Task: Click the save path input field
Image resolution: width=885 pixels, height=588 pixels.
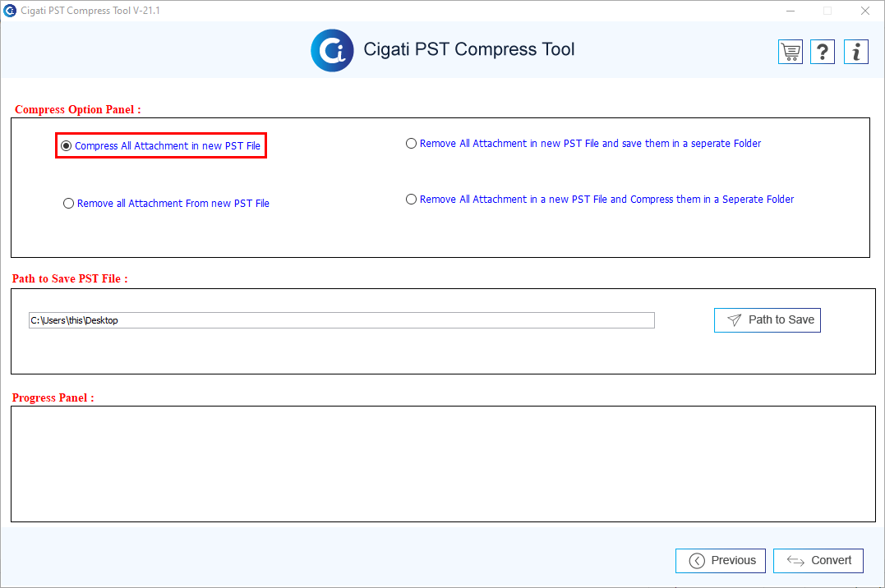Action: 342,320
